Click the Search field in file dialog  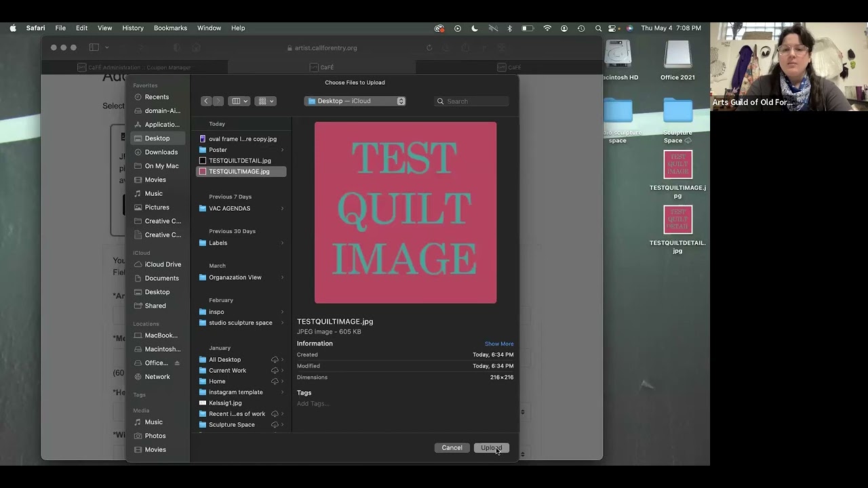[471, 101]
